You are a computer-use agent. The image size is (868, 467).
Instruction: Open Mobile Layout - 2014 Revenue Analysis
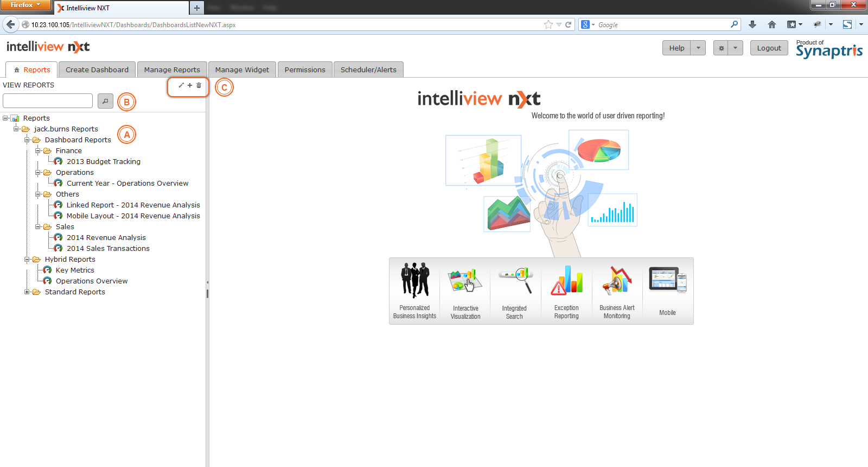coord(133,216)
